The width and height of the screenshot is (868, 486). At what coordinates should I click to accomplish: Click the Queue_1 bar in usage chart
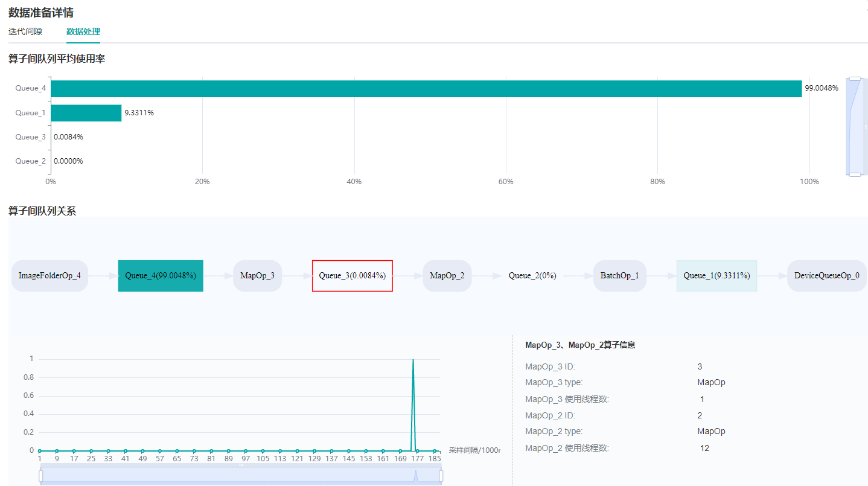86,113
